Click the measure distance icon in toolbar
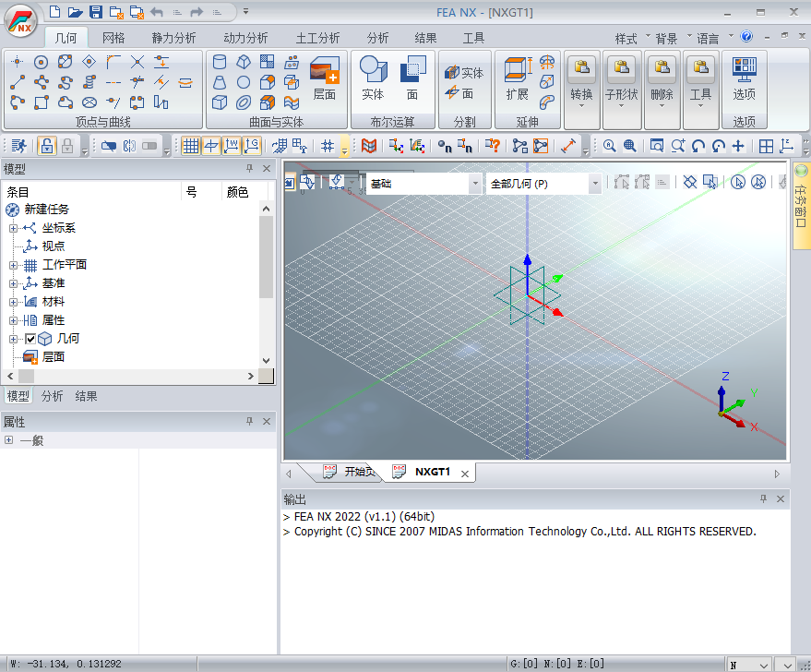811x672 pixels. [x=568, y=146]
